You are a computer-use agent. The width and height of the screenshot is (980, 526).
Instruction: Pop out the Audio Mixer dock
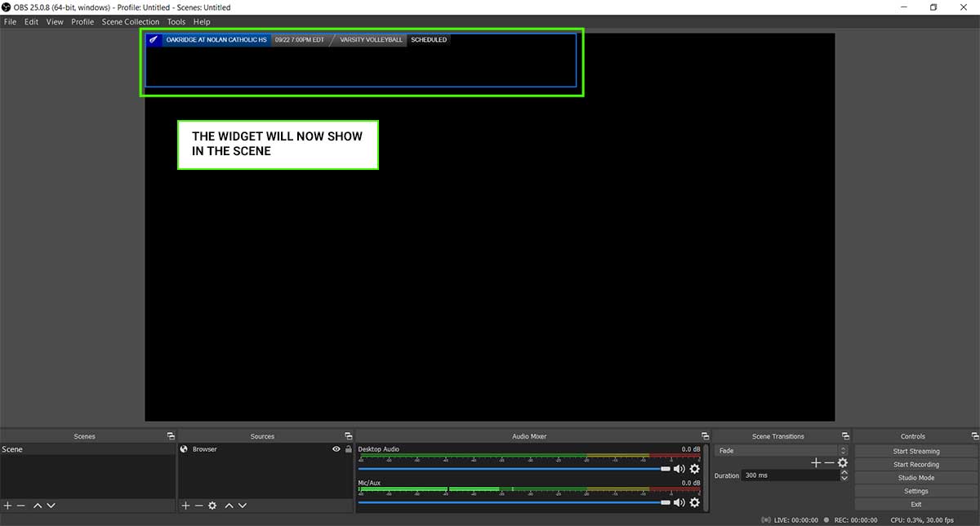705,436
